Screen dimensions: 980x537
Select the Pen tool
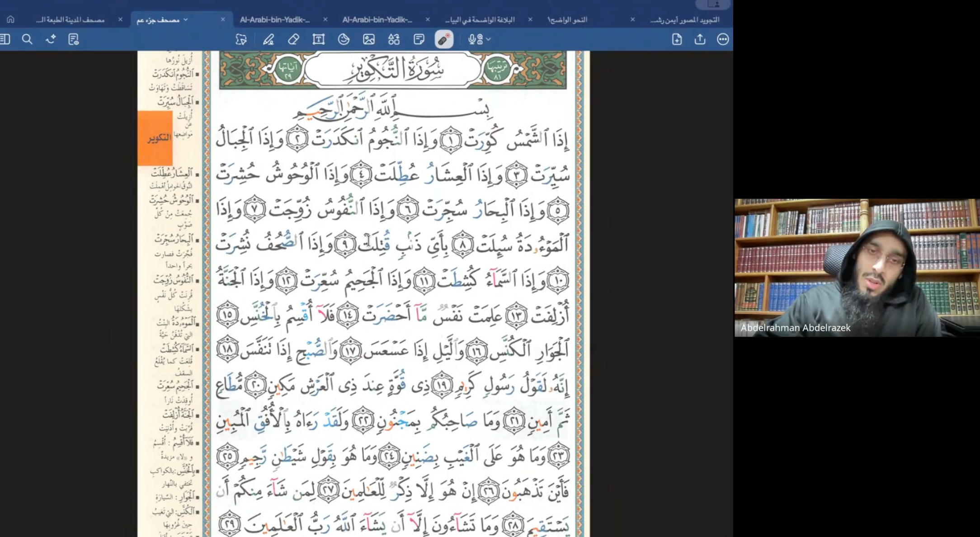tap(269, 39)
